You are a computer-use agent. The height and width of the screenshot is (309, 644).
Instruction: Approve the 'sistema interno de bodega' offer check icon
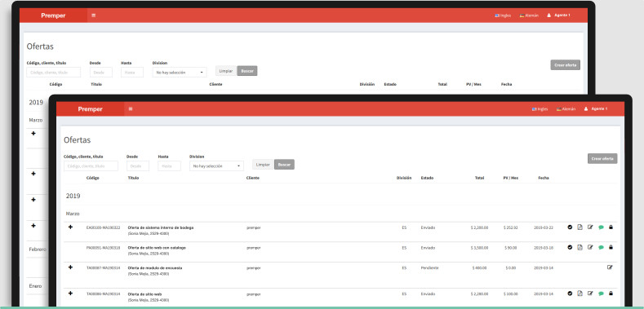click(570, 227)
